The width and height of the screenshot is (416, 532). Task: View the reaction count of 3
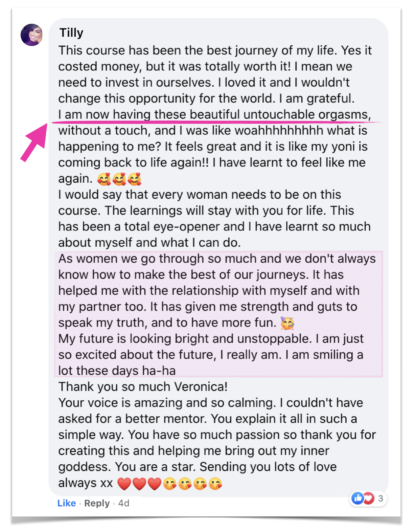[x=380, y=498]
